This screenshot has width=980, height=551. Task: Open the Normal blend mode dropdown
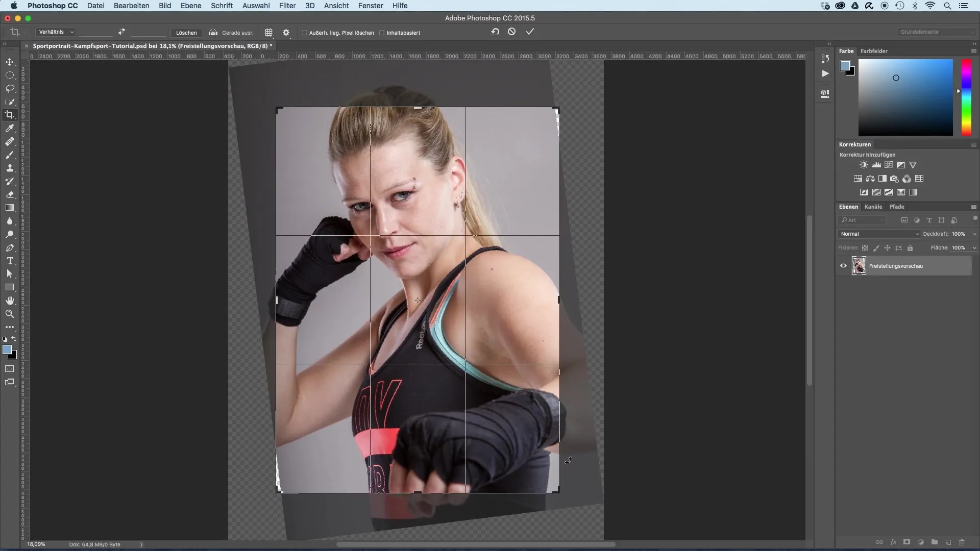(878, 234)
